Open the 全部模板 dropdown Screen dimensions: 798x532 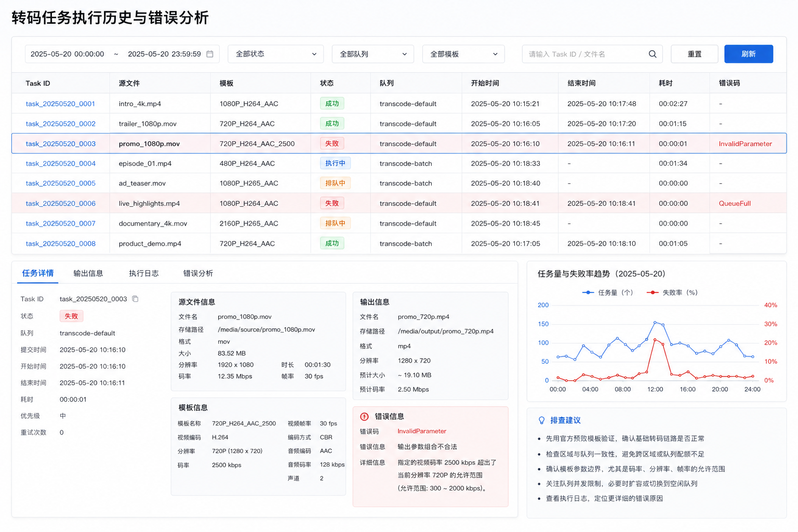463,54
